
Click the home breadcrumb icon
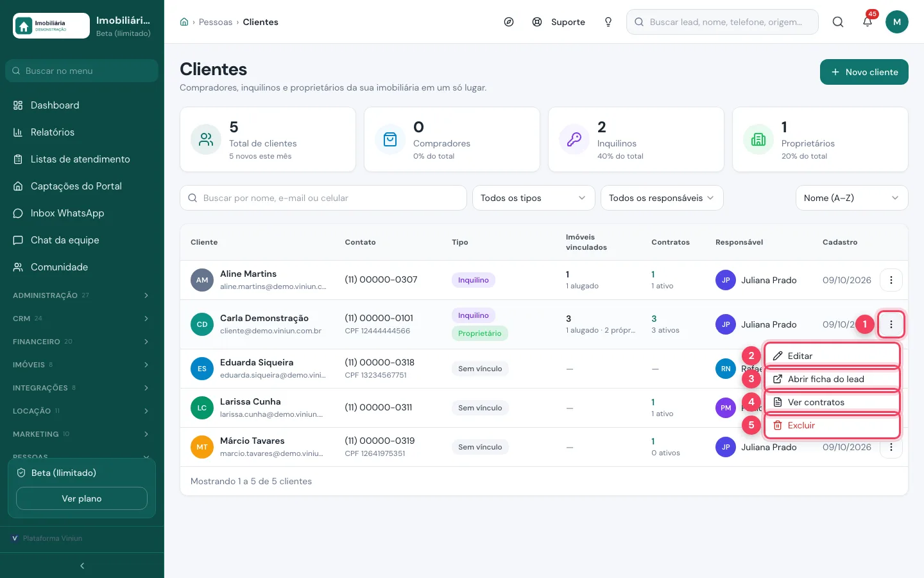184,22
